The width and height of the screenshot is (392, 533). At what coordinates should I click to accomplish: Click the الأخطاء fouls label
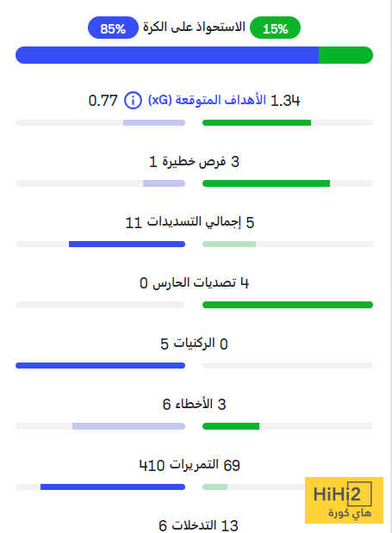194,404
